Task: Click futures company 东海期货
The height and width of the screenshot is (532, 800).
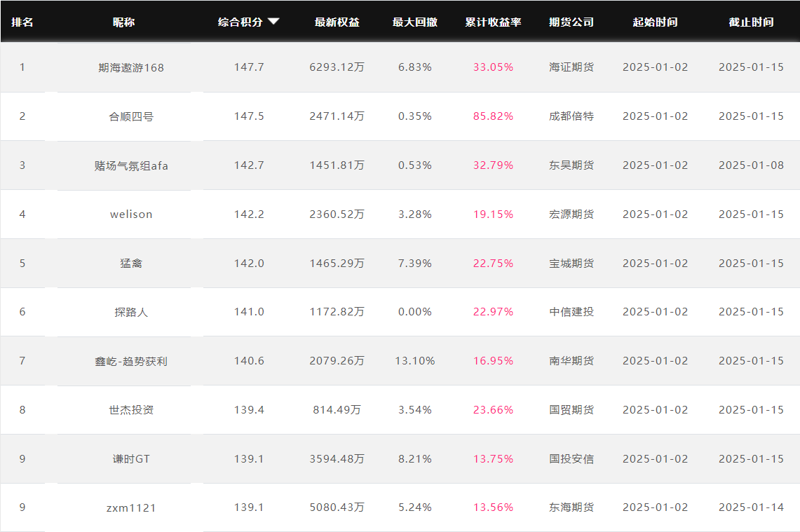Action: pos(571,507)
